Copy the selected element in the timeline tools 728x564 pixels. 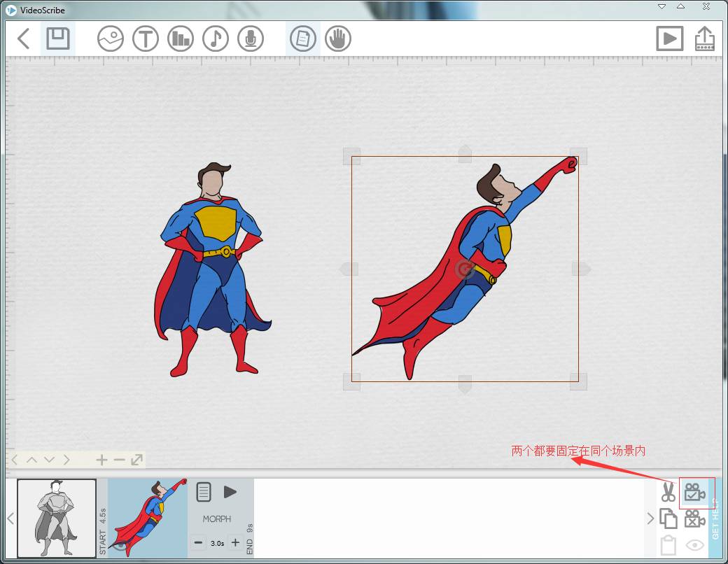click(x=668, y=519)
